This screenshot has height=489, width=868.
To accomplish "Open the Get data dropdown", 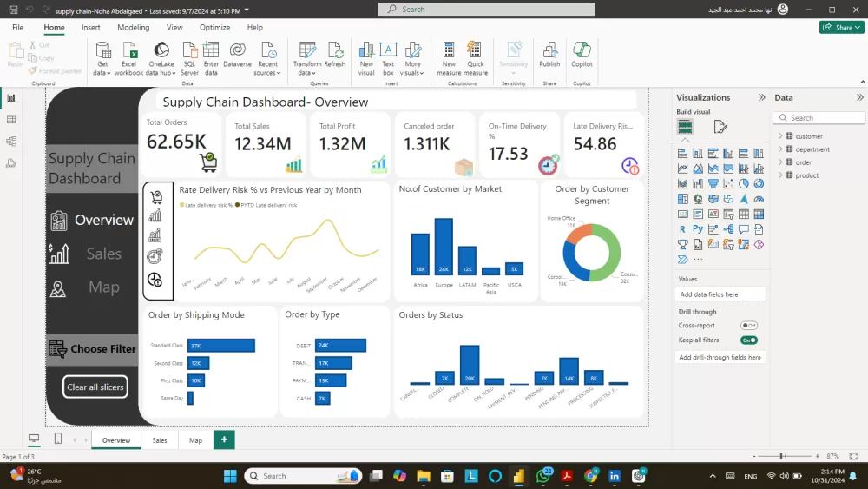I will click(x=102, y=73).
